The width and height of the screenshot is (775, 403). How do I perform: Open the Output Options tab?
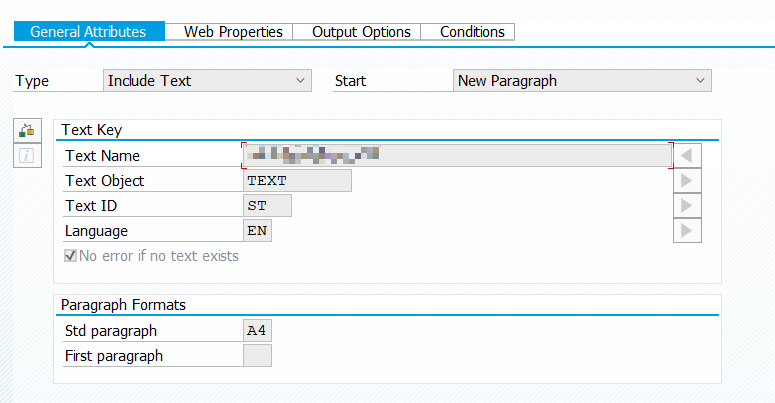coord(361,32)
